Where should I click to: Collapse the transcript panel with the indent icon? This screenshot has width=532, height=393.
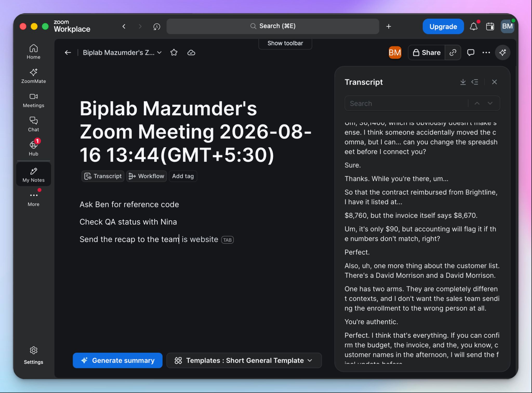click(475, 82)
